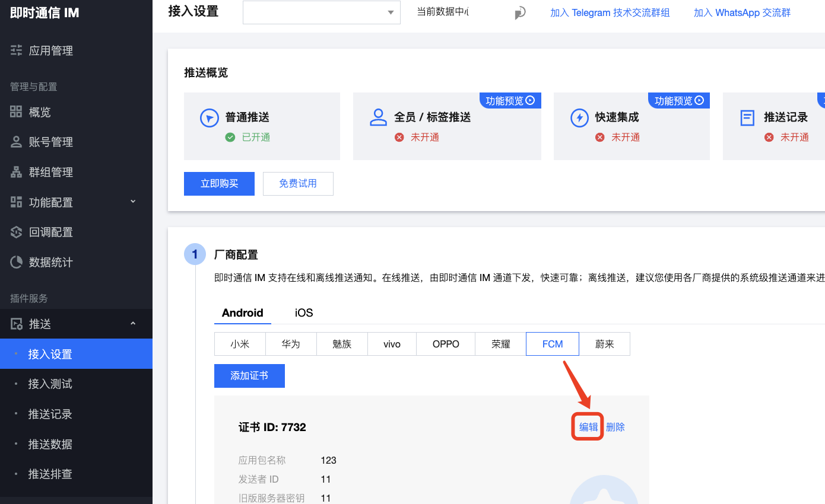Click the 推送 plugin icon in sidebar
This screenshot has width=825, height=504.
tap(17, 324)
